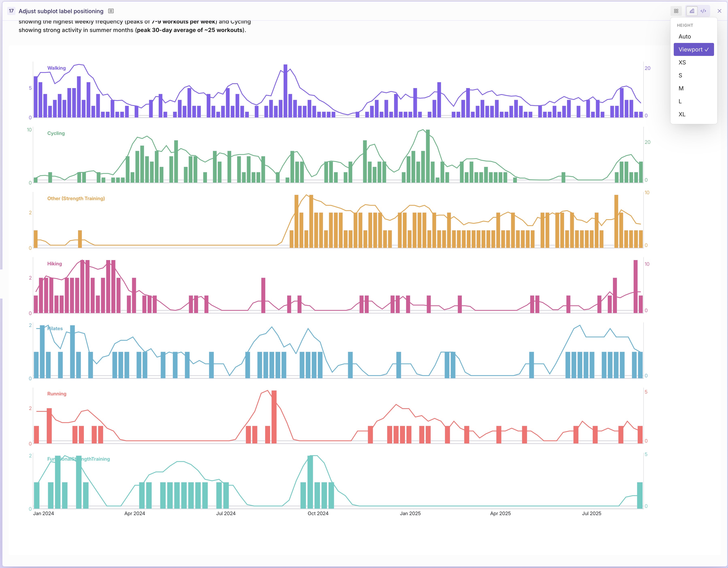
Task: Click the 'Apr 2024' axis tick
Action: click(135, 513)
